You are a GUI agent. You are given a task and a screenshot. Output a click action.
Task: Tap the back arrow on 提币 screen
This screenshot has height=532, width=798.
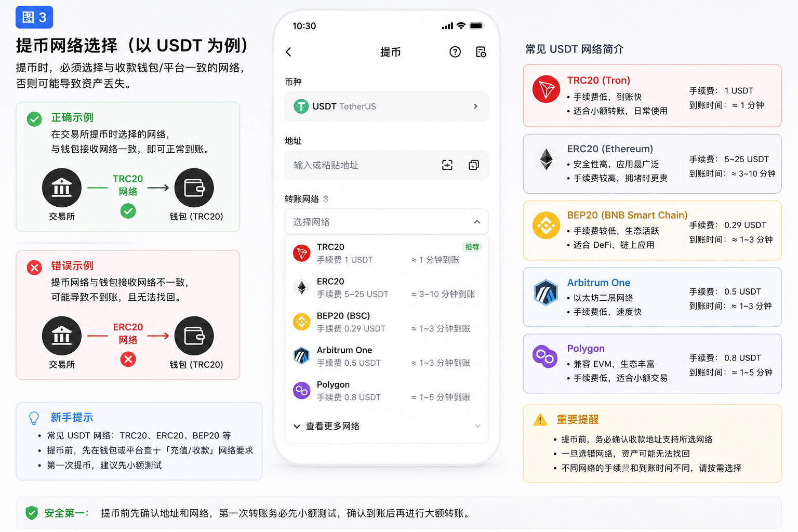point(289,52)
